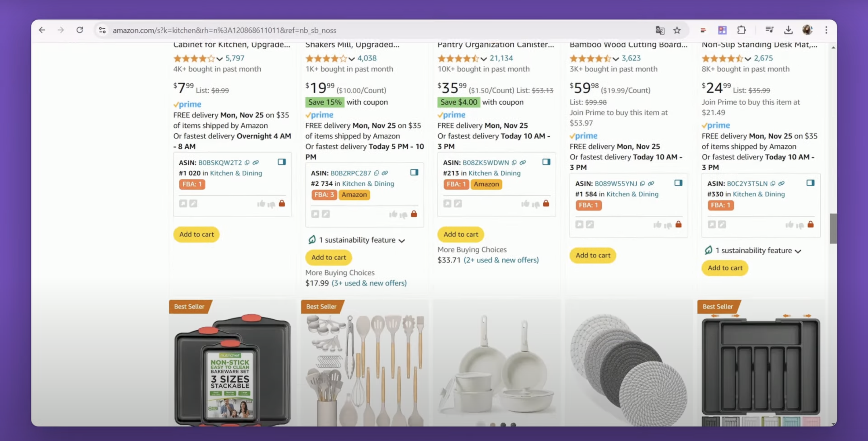Open the red lock icon on B0C2Y3T5LN card

click(811, 225)
